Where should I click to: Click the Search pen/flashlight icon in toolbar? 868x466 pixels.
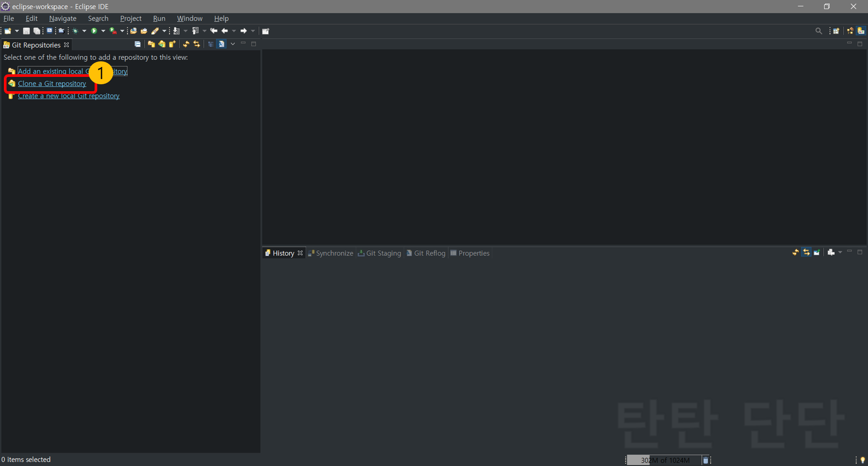pos(155,31)
